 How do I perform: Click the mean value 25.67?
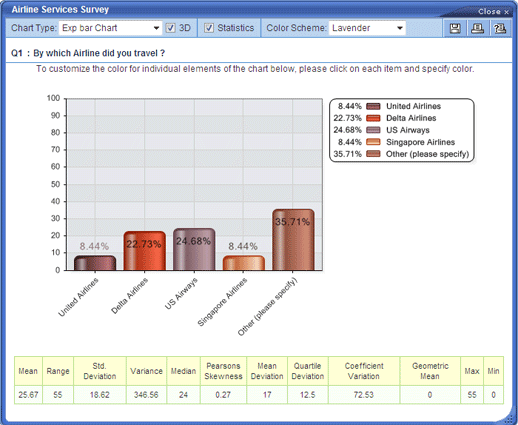pos(28,395)
